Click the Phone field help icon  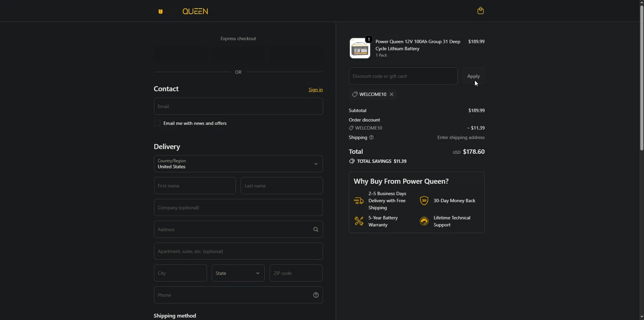316,295
